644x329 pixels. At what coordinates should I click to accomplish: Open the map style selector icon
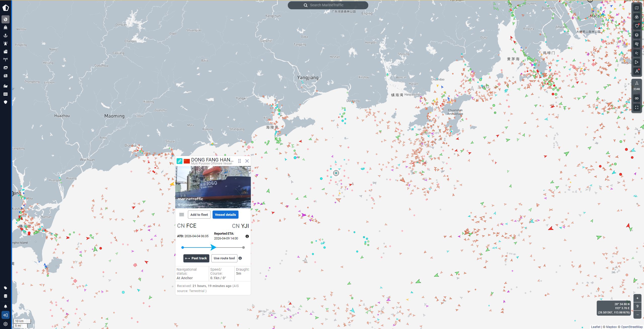pos(637,8)
